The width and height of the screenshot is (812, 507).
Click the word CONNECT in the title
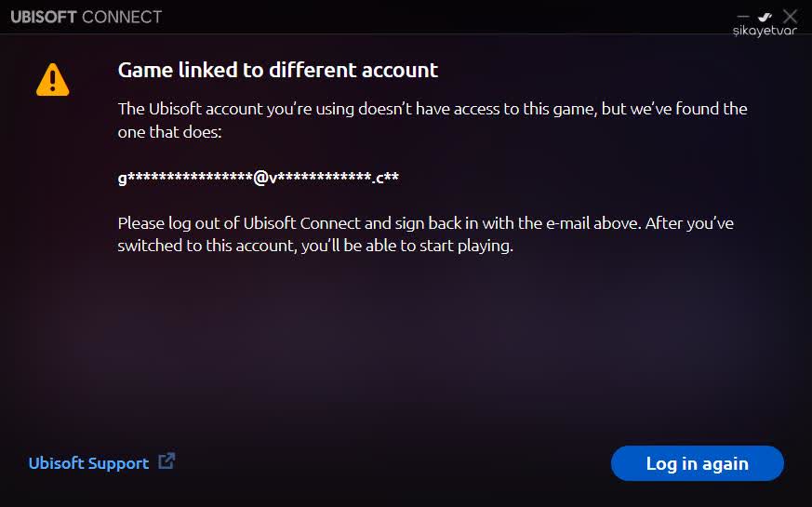coord(122,17)
